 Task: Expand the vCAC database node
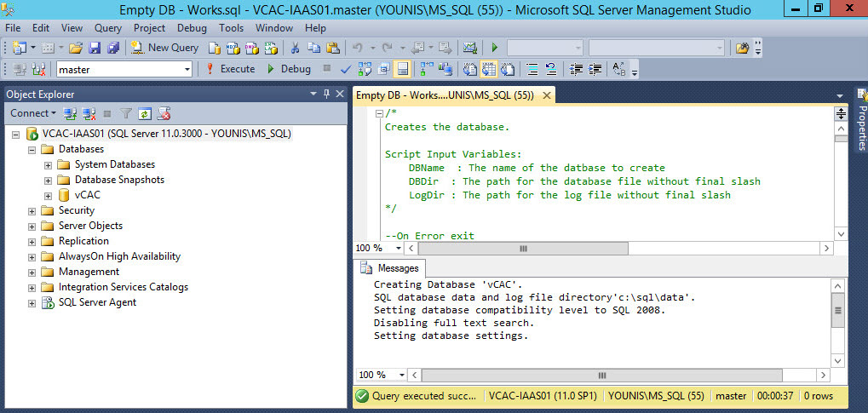49,195
